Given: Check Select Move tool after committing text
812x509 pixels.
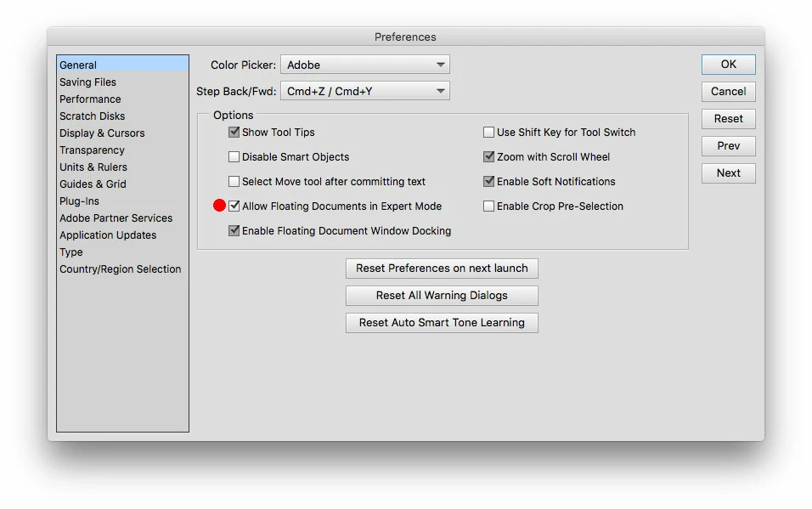Looking at the screenshot, I should [234, 181].
